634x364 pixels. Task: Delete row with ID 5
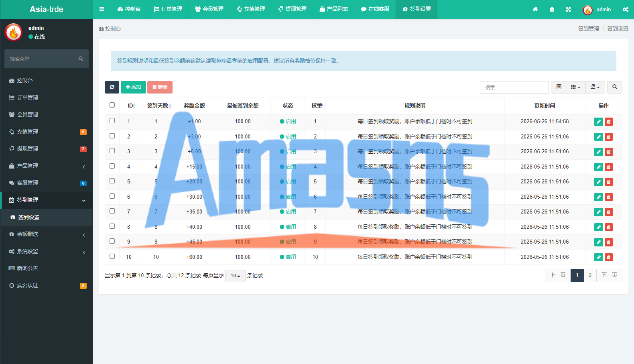click(609, 182)
